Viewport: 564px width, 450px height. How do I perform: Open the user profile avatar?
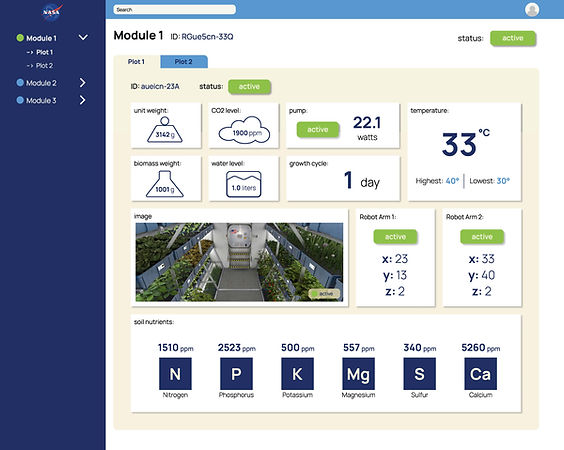532,10
